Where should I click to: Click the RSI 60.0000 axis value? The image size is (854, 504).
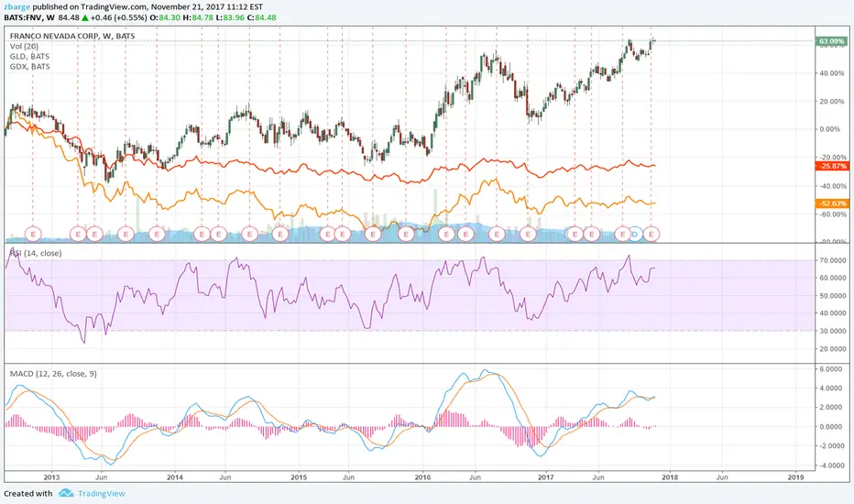(x=832, y=278)
